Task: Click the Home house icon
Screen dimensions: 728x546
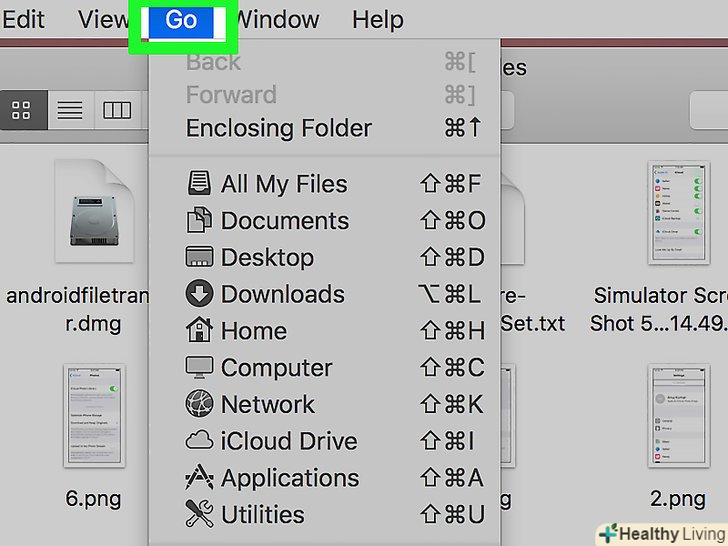Action: (x=199, y=330)
